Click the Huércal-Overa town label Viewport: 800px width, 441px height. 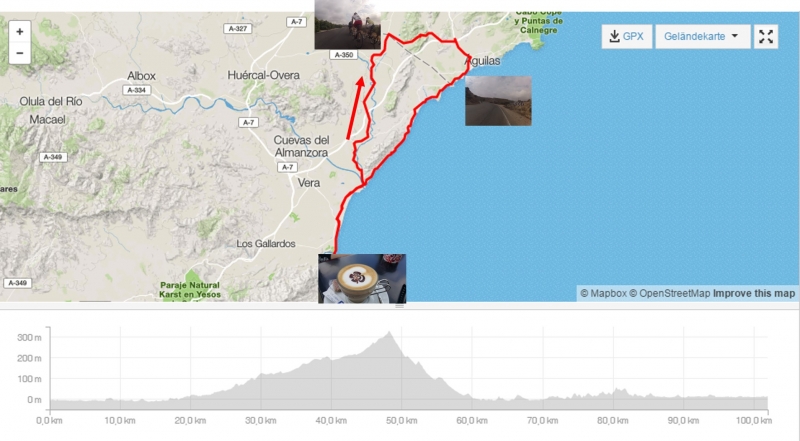click(264, 75)
